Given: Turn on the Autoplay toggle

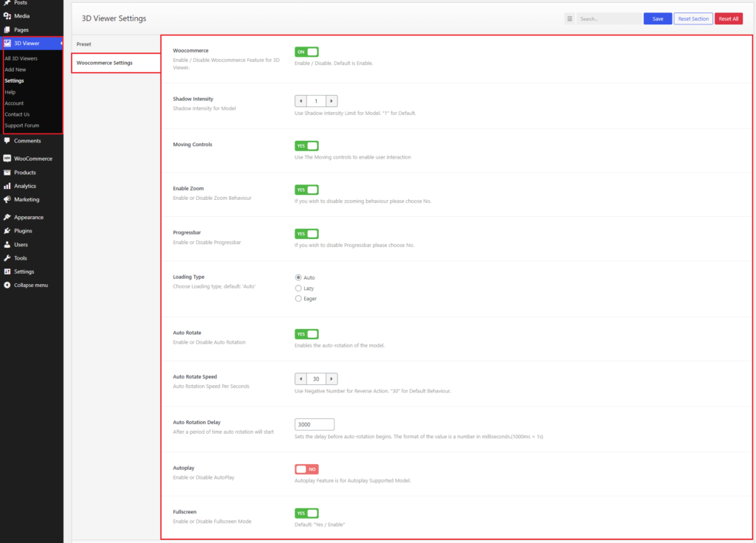Looking at the screenshot, I should point(306,468).
